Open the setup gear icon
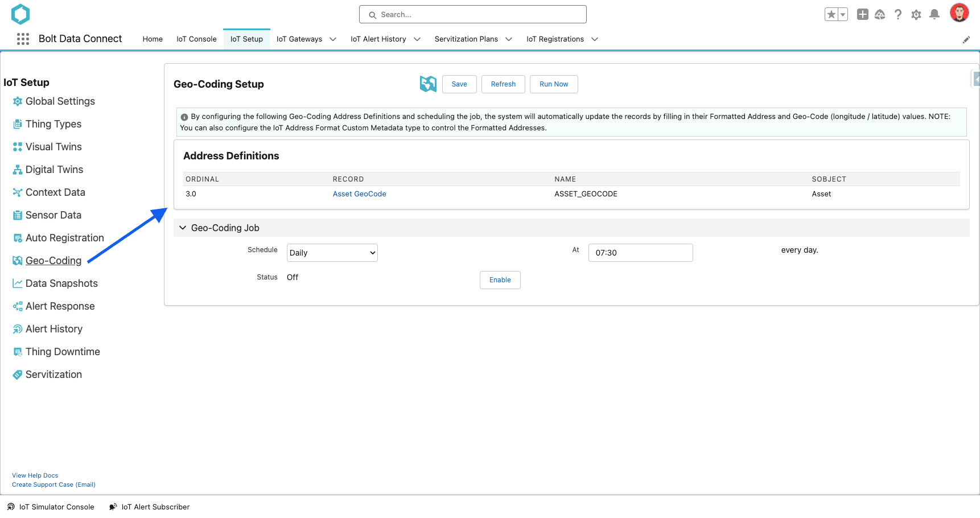This screenshot has height=518, width=980. 916,15
